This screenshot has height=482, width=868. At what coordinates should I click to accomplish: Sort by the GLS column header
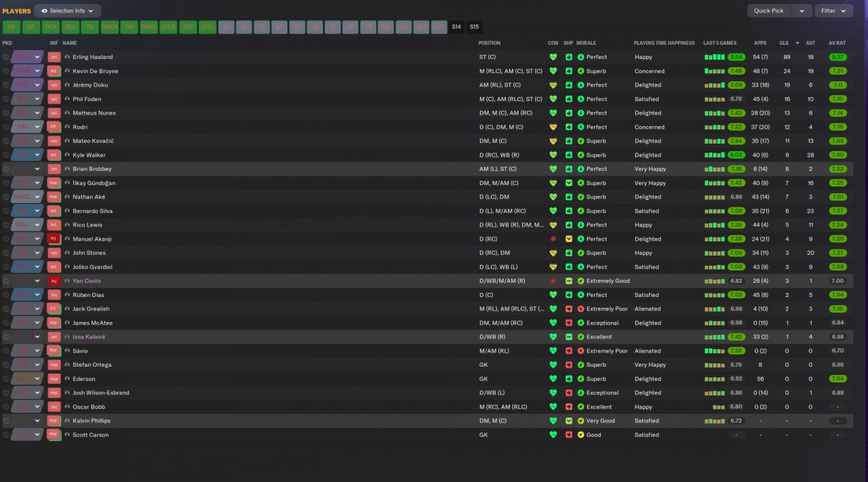click(x=783, y=43)
